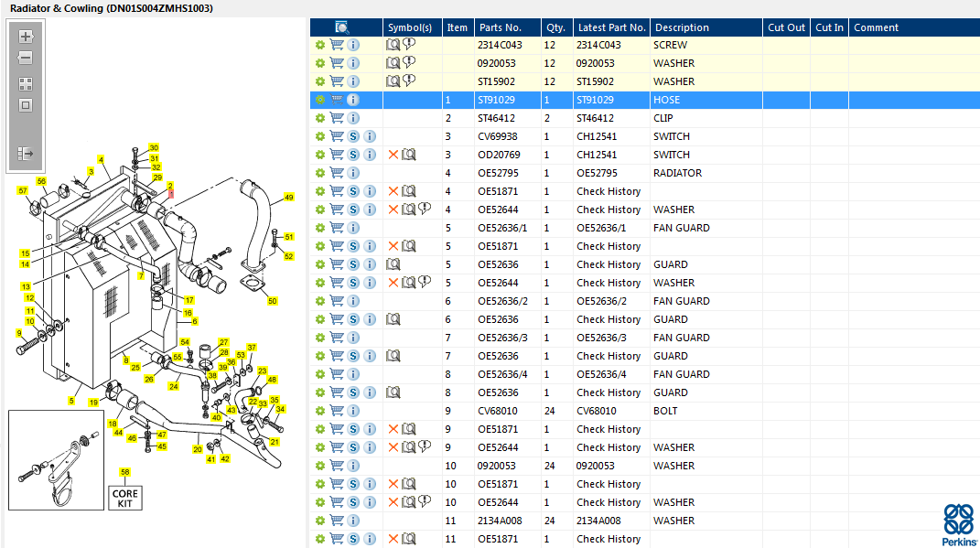
Task: Click the Latest Part No. column header
Action: 611,27
